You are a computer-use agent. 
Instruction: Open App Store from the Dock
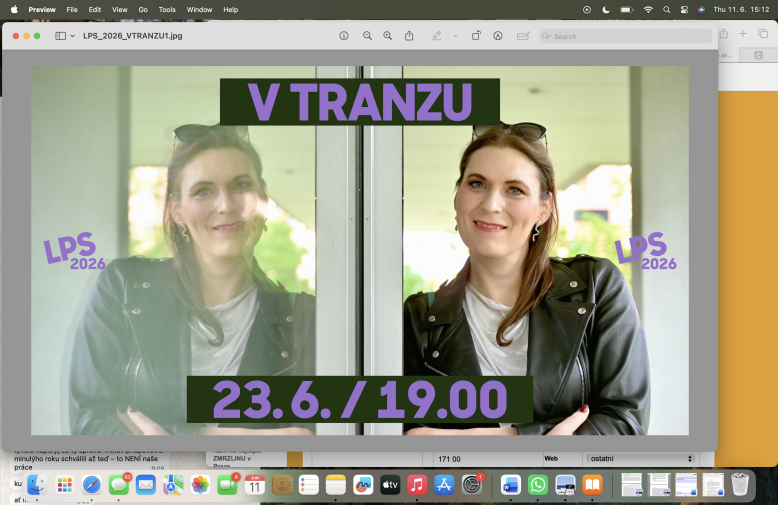444,485
